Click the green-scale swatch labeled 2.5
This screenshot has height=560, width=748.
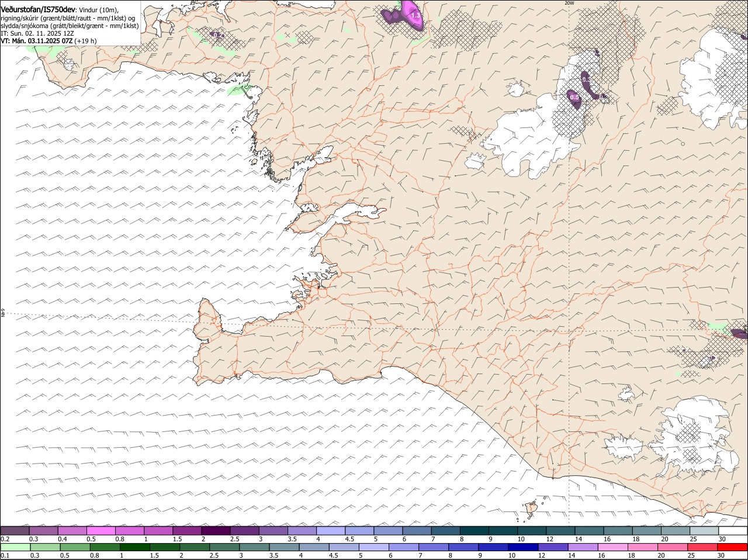[x=224, y=547]
